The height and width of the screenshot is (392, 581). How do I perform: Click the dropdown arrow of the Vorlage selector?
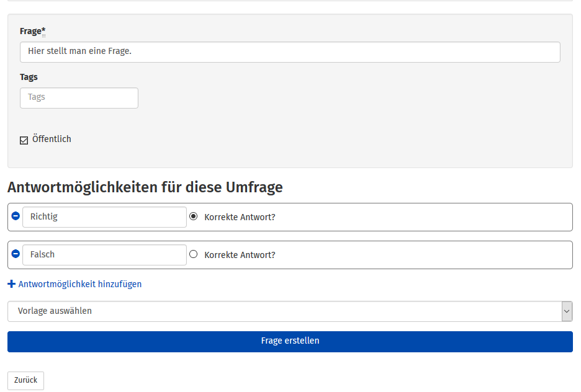(x=566, y=311)
